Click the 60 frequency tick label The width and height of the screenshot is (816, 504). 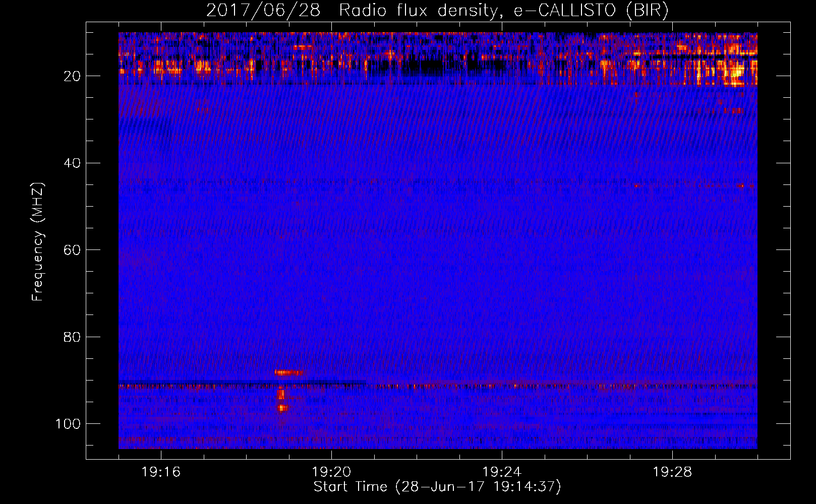[72, 250]
